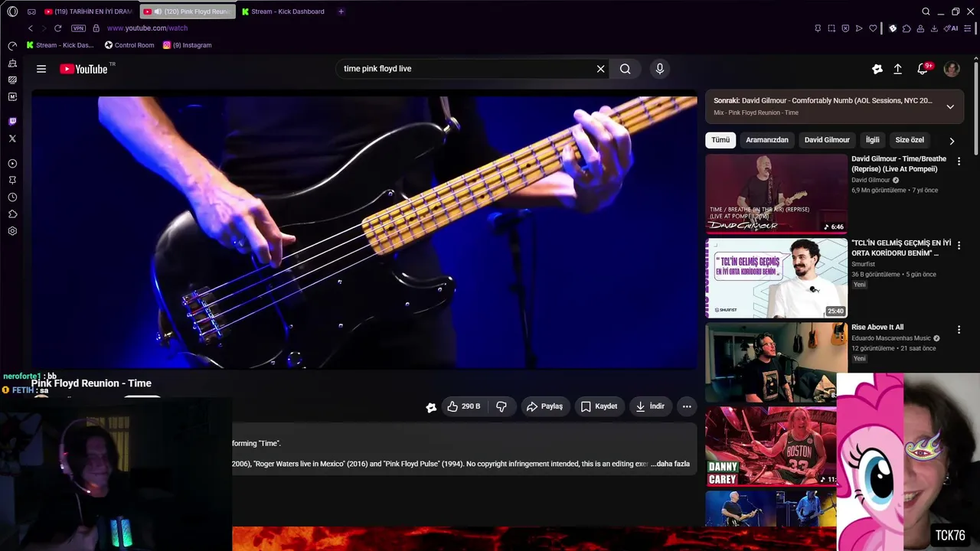Add page to bookmarks with the heart
980x551 pixels.
click(x=873, y=28)
